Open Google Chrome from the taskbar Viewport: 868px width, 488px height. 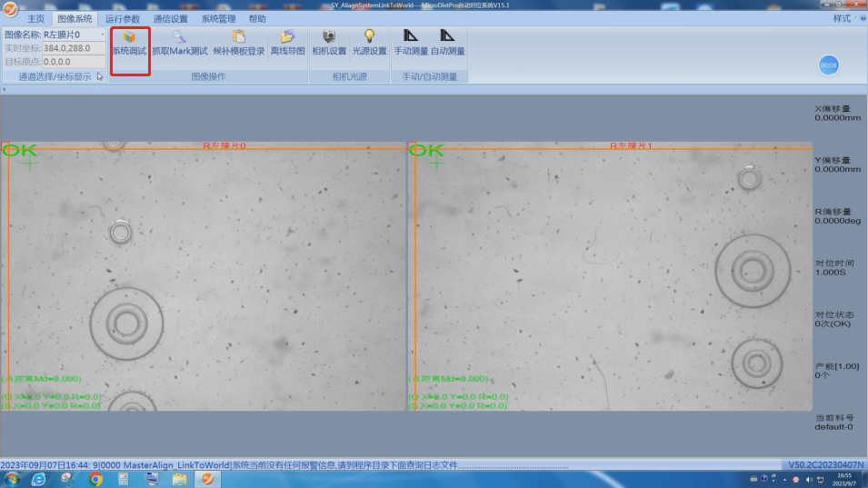tap(95, 478)
